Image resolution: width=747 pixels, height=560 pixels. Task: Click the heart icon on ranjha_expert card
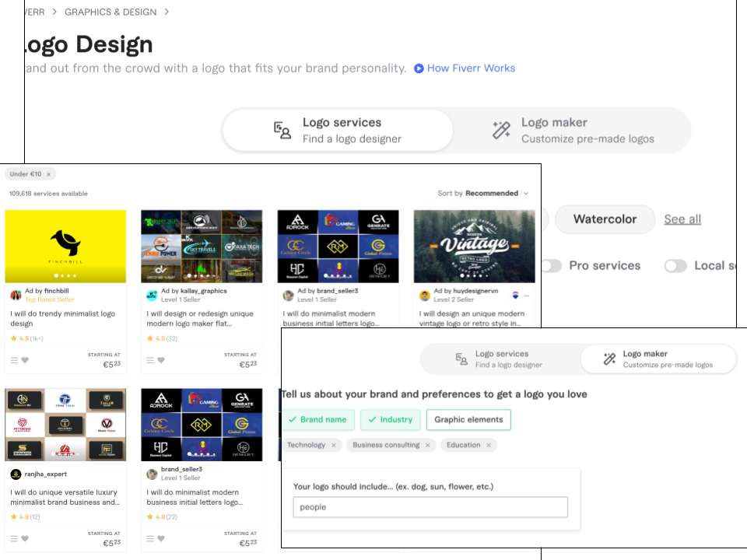pos(25,538)
